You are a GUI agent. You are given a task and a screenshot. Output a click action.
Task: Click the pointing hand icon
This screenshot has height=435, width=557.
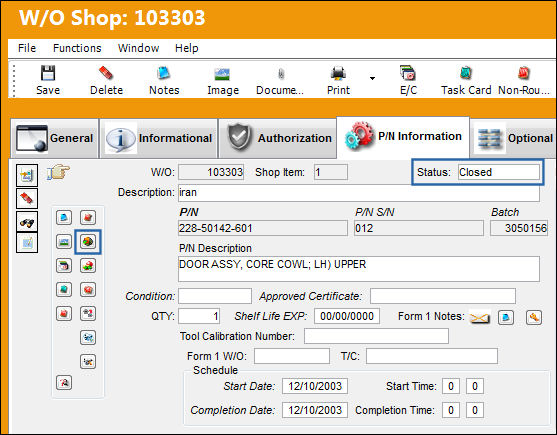coord(58,172)
